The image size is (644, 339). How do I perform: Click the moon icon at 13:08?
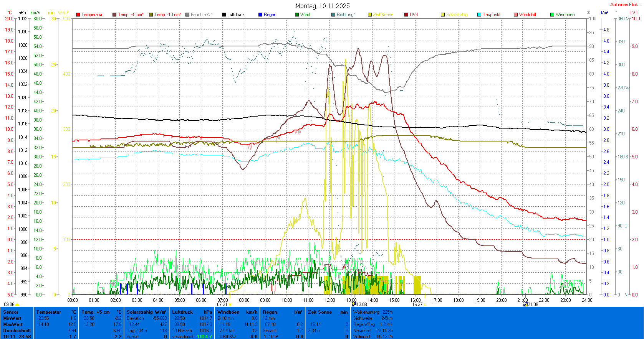click(354, 304)
